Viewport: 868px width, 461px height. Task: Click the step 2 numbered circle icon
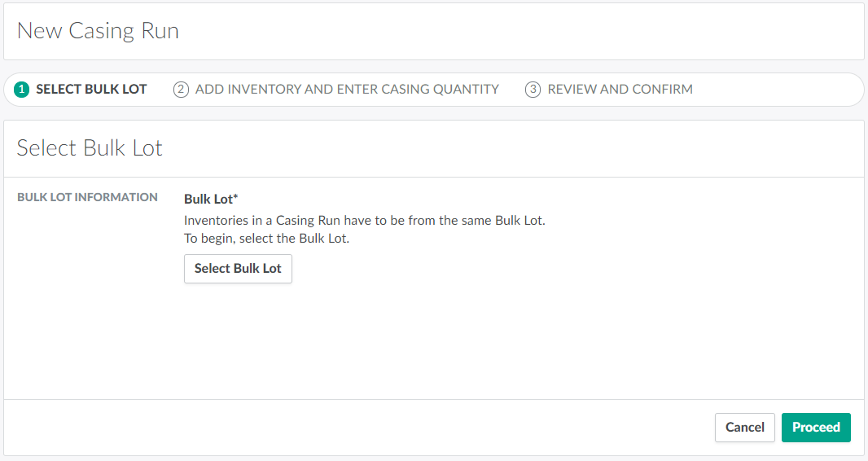[x=181, y=90]
